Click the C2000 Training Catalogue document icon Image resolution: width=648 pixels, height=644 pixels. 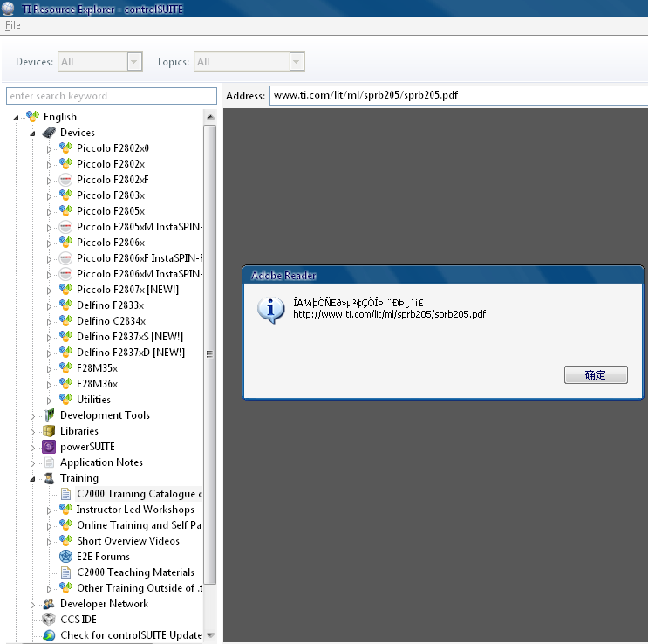point(65,494)
